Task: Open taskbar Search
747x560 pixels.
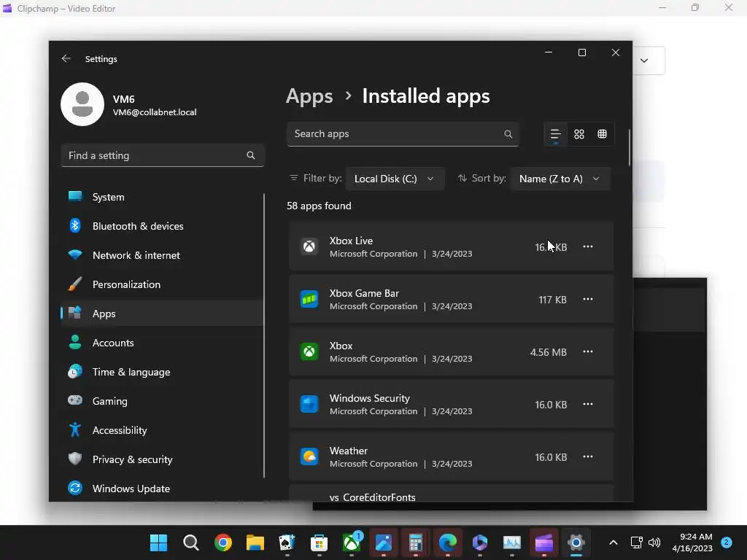Action: pyautogui.click(x=191, y=542)
